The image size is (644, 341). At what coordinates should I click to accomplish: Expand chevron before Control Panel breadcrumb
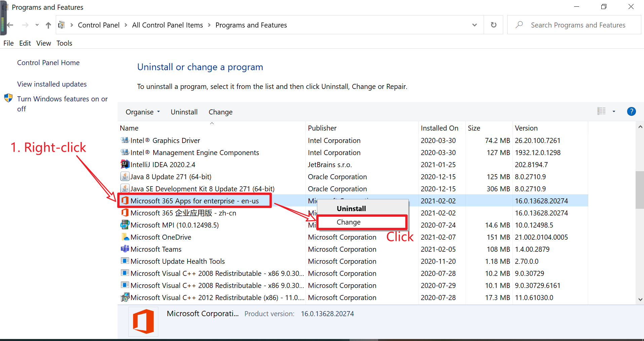coord(72,25)
